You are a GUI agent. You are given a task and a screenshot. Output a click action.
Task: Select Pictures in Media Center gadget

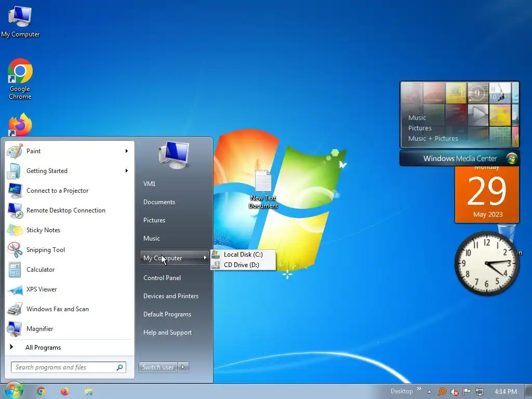point(420,128)
